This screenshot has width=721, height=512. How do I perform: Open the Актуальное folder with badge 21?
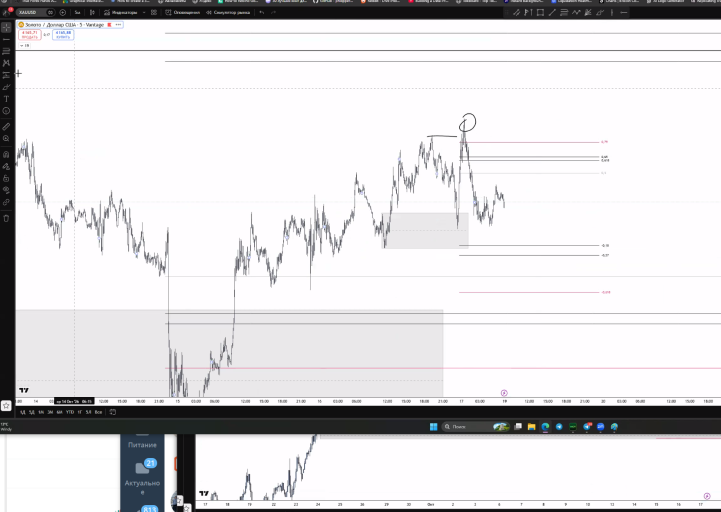(x=143, y=477)
